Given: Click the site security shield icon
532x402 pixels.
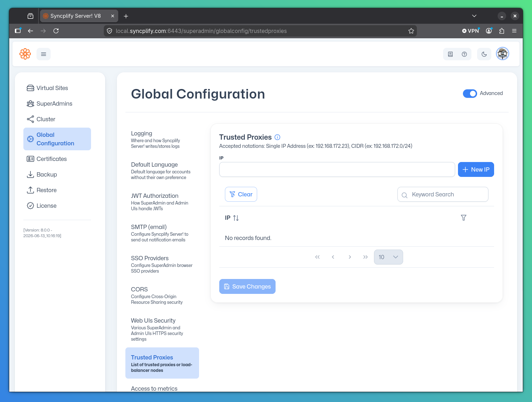Looking at the screenshot, I should pos(109,31).
